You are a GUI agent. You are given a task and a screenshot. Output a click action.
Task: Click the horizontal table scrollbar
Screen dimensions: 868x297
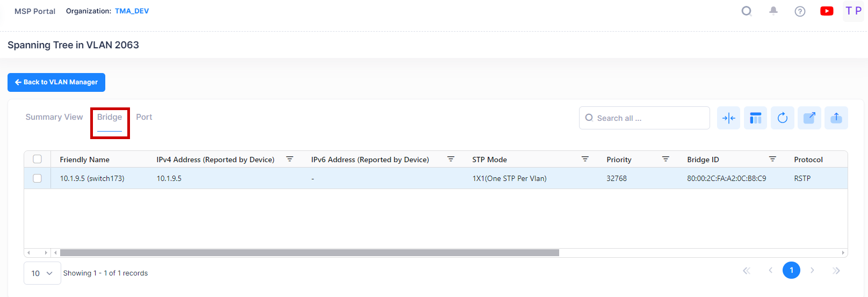(309, 252)
